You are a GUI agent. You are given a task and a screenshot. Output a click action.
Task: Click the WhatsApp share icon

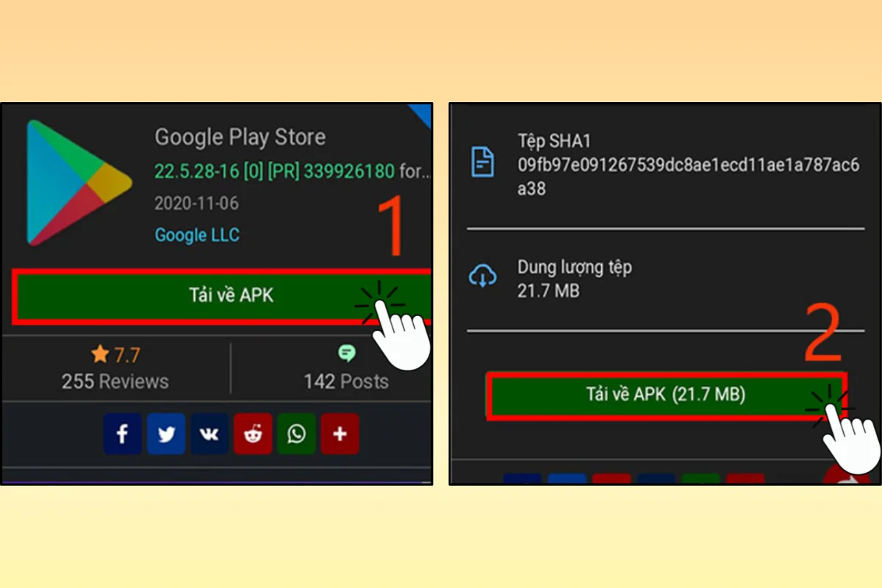point(296,434)
